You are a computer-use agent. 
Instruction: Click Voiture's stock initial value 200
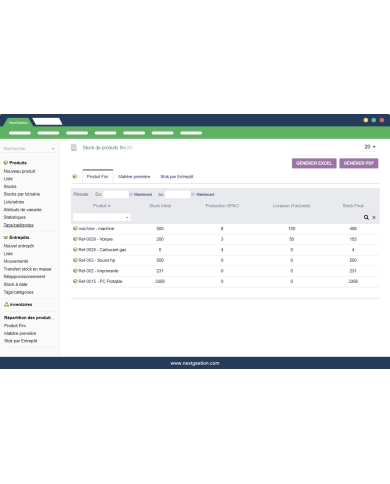pos(160,239)
